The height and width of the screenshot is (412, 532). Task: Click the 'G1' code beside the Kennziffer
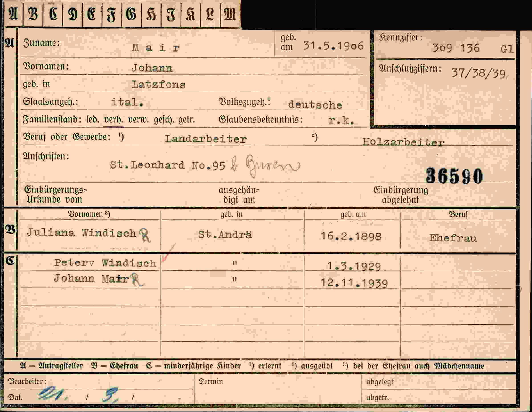[507, 49]
